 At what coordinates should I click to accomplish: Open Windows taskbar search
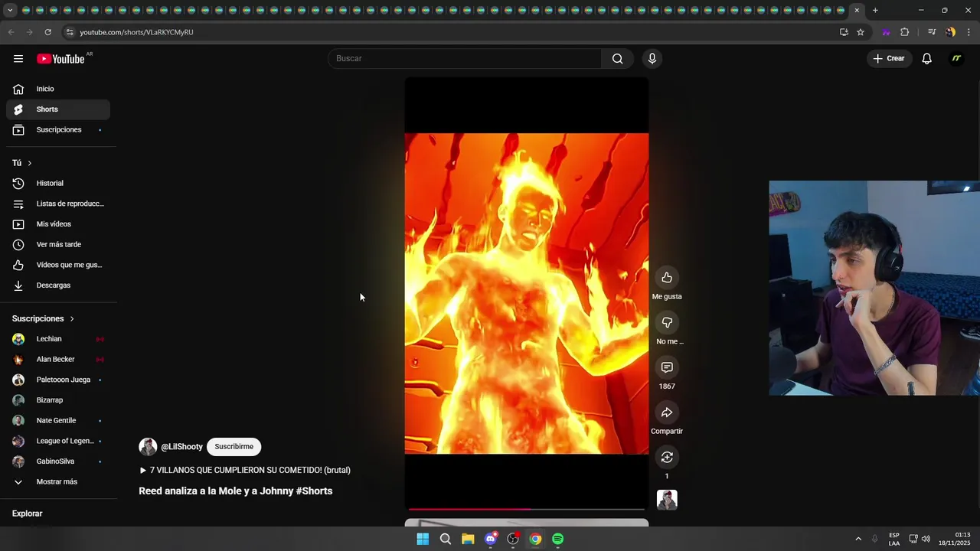point(446,540)
